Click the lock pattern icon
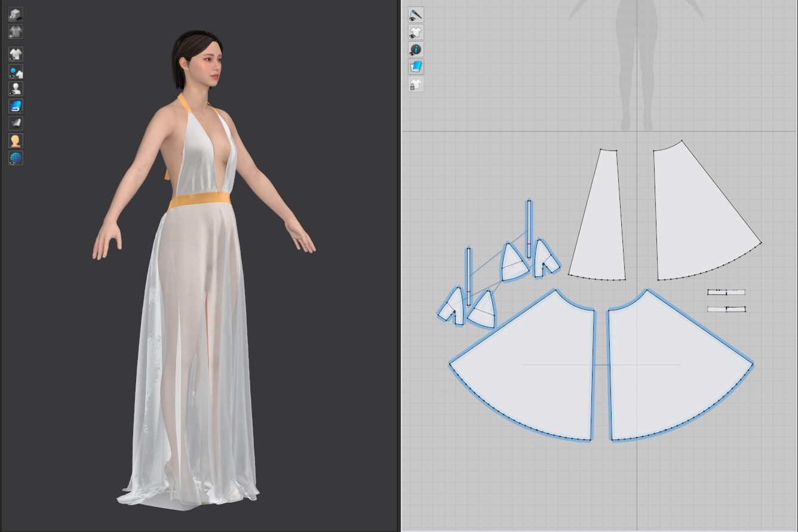The height and width of the screenshot is (532, 798). tap(415, 85)
